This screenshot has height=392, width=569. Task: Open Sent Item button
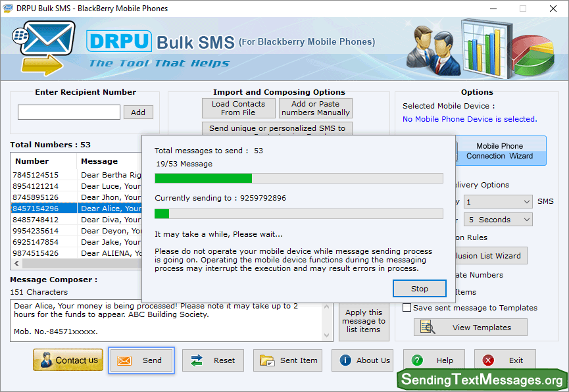tap(287, 360)
